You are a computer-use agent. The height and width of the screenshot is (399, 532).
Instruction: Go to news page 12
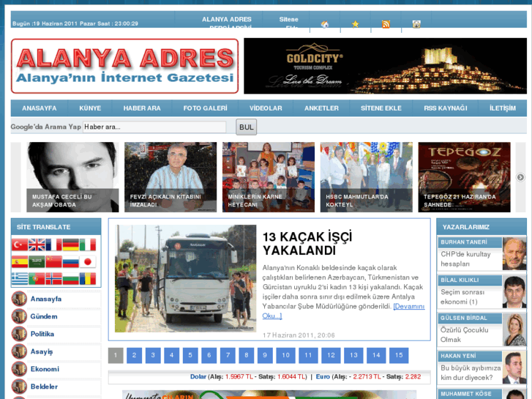coord(331,355)
